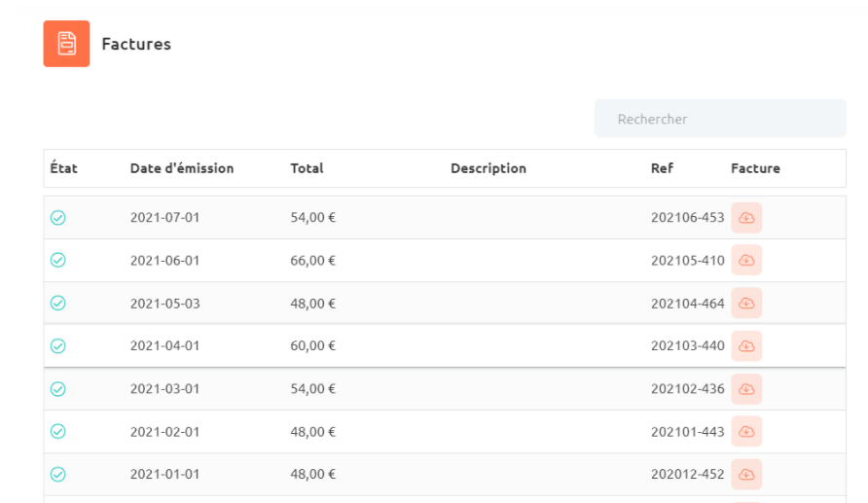Click the Facture column header

click(x=755, y=168)
